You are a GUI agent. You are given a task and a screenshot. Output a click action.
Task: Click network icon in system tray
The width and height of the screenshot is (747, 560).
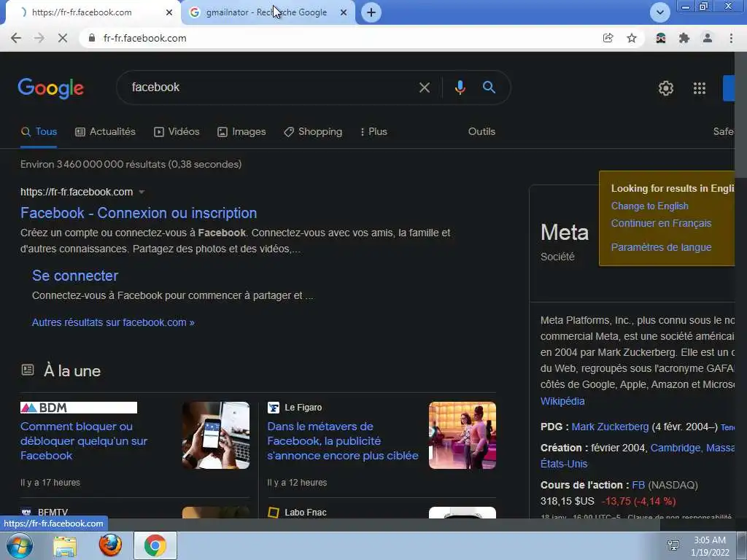coord(673,545)
